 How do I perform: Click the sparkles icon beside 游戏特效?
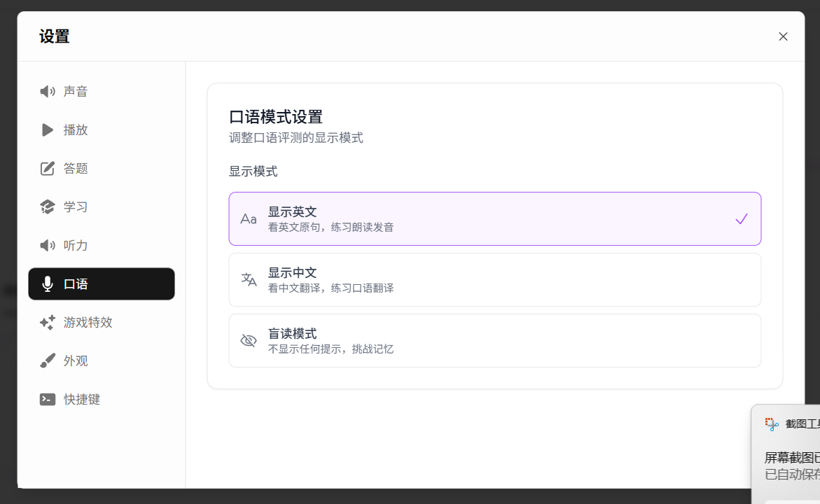[47, 323]
